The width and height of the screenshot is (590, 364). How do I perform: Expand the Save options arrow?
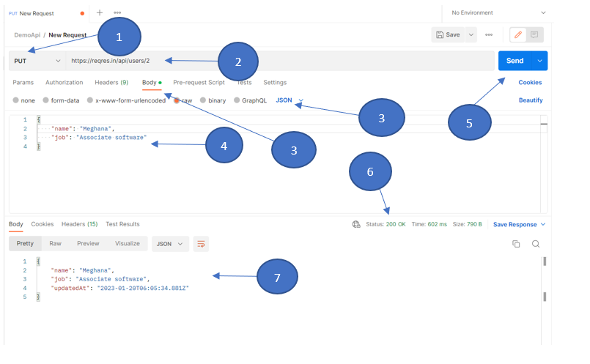pos(471,34)
